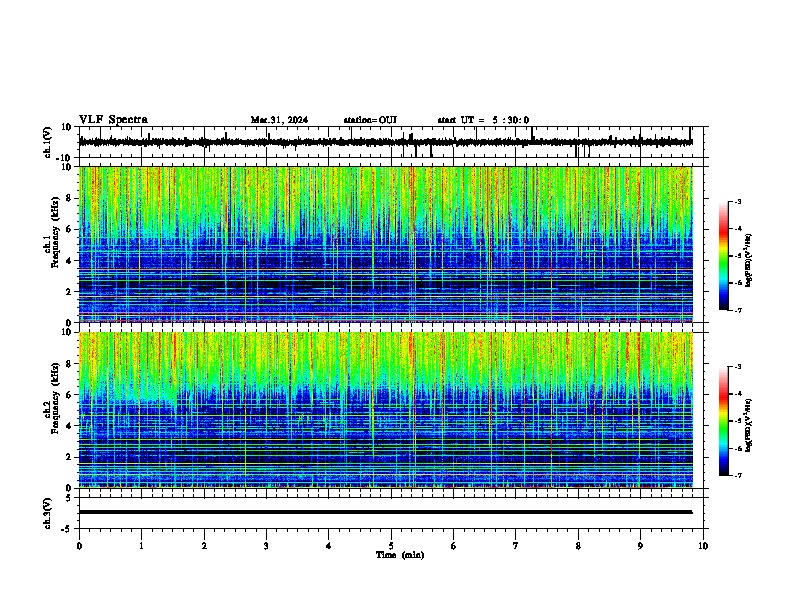Click the ch.3 flat voltage trace line
This screenshot has width=792, height=612.
click(385, 512)
